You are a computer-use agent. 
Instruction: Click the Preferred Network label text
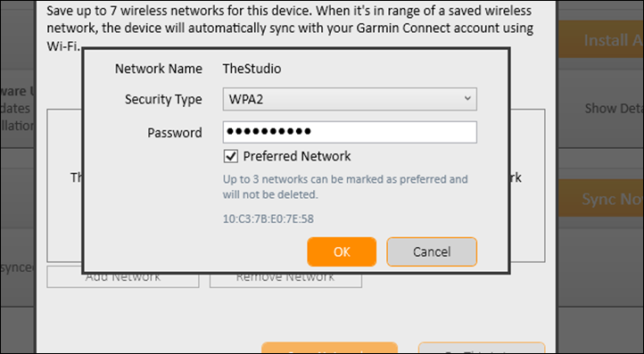click(x=297, y=156)
